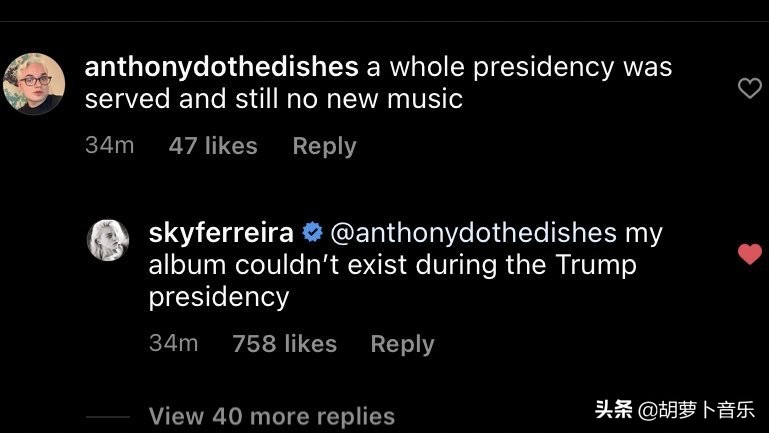Click the skyferreira username
769x433 pixels.
[x=221, y=233]
